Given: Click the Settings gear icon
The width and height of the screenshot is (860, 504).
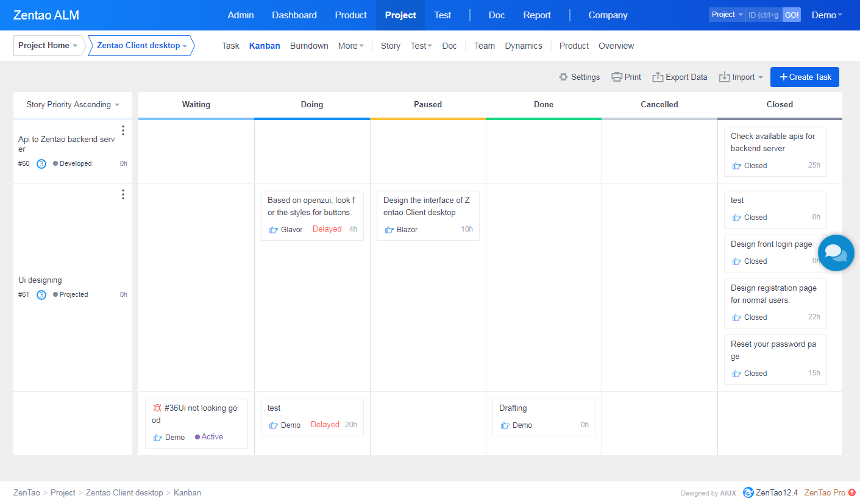Looking at the screenshot, I should (x=564, y=77).
